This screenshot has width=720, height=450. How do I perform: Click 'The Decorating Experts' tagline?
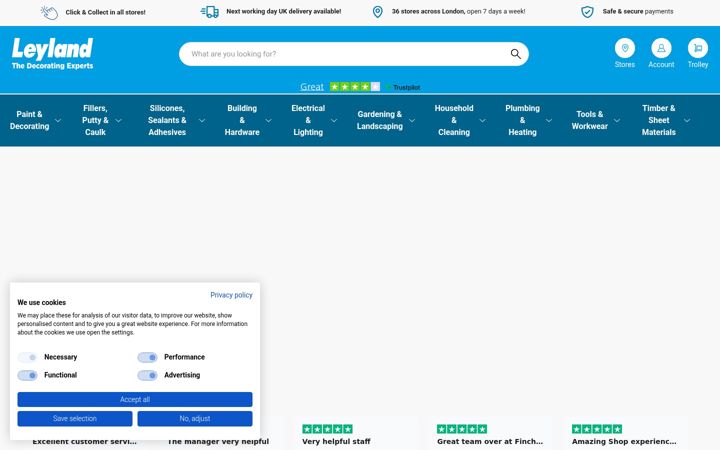click(52, 66)
